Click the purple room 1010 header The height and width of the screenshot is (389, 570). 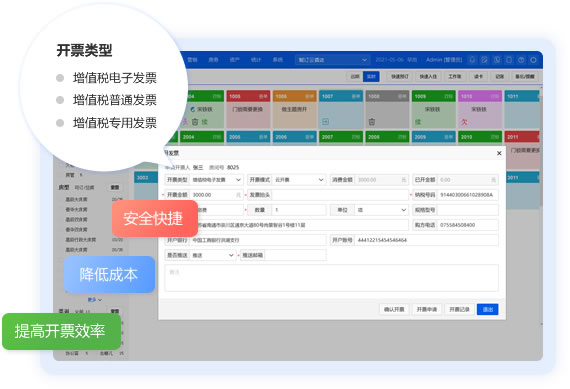[480, 96]
